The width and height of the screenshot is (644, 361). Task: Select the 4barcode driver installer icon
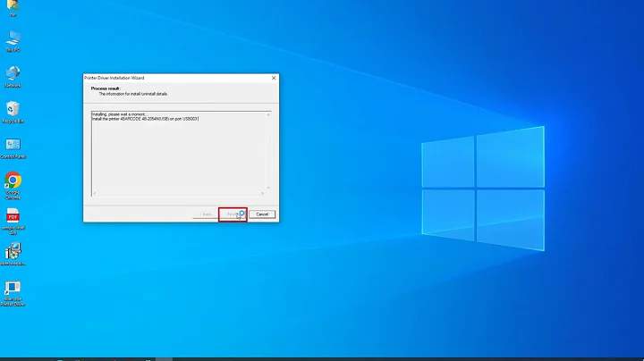[x=13, y=254]
